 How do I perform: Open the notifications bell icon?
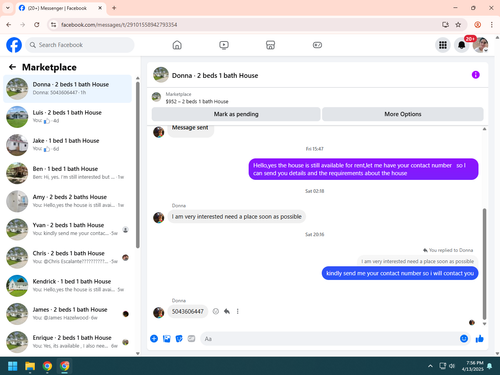[461, 45]
